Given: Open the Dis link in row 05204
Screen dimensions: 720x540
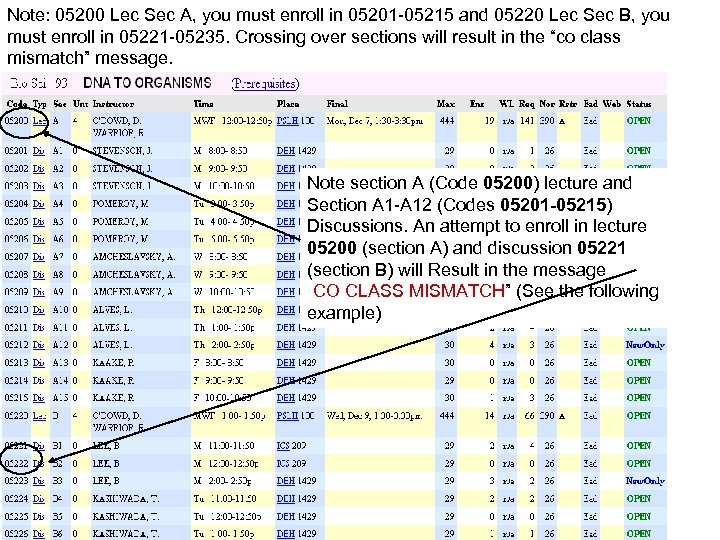Looking at the screenshot, I should coord(39,203).
